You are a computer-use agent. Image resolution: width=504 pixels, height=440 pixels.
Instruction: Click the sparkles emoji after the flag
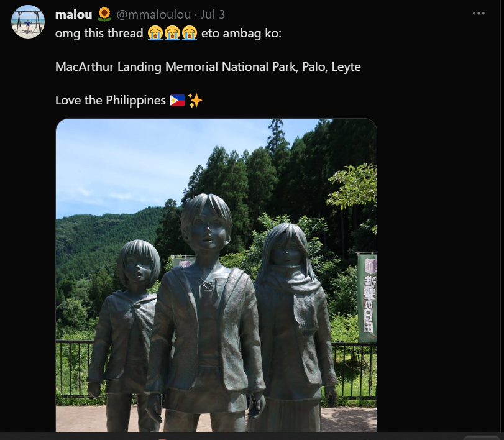click(195, 100)
